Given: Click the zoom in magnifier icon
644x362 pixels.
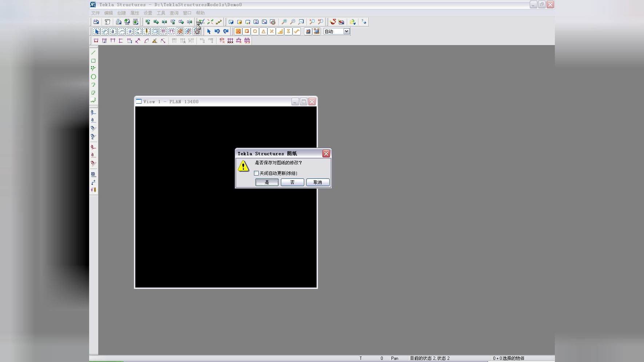Looking at the screenshot, I should [x=284, y=22].
